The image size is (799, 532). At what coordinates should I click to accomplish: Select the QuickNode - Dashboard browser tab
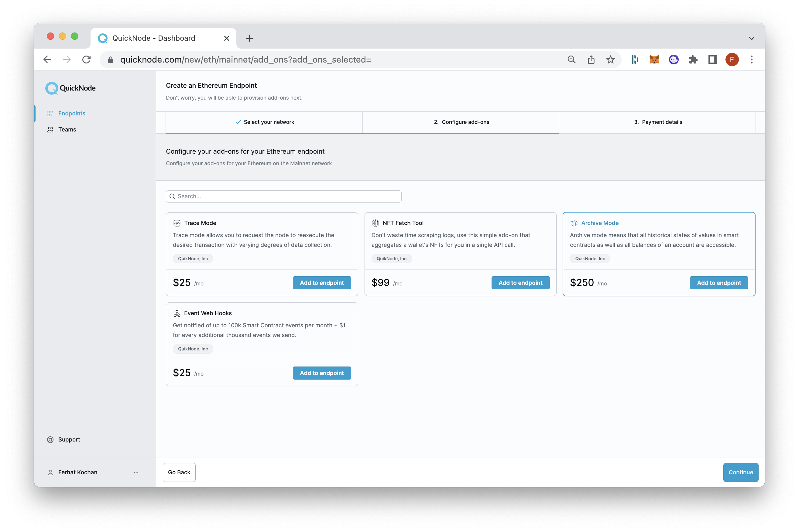(x=163, y=38)
